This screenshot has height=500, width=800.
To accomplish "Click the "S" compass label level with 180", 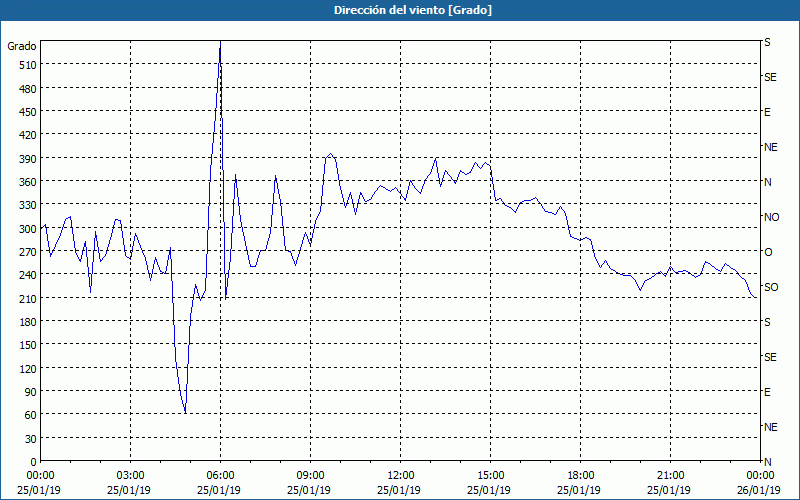I will coord(767,322).
